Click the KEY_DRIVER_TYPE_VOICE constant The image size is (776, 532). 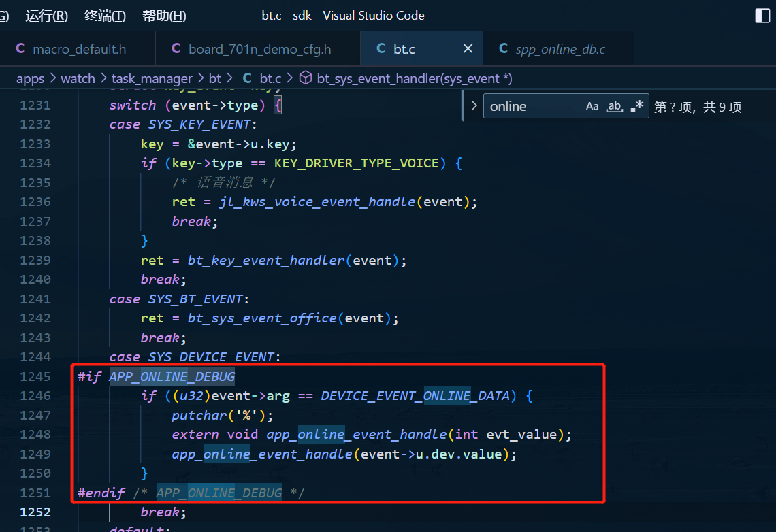(356, 163)
